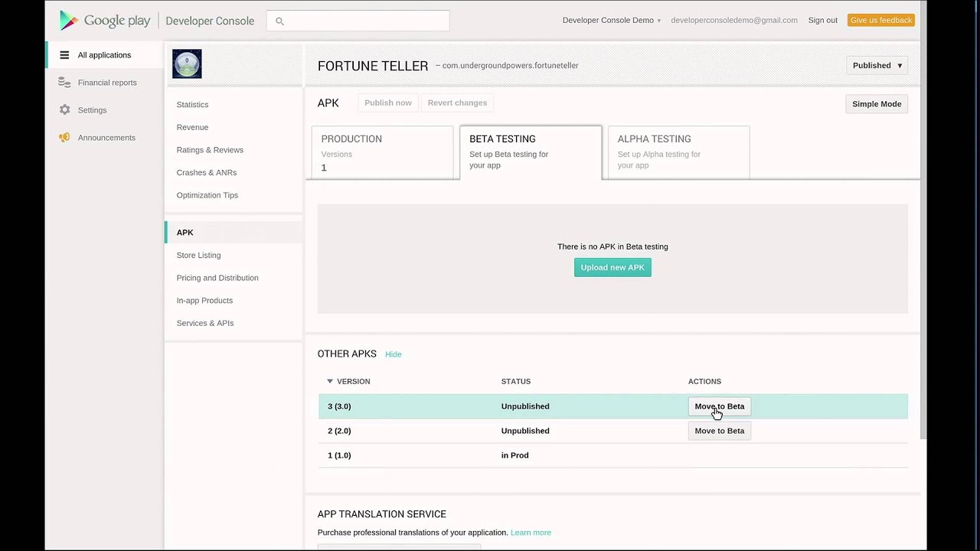
Task: Move version 3 (3.0) to Beta
Action: pos(720,406)
